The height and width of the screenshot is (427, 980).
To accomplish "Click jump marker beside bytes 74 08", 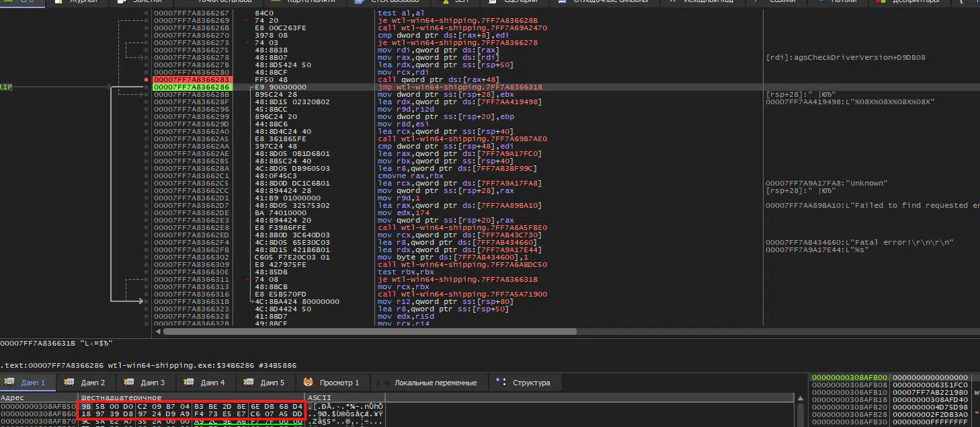I will tap(247, 280).
